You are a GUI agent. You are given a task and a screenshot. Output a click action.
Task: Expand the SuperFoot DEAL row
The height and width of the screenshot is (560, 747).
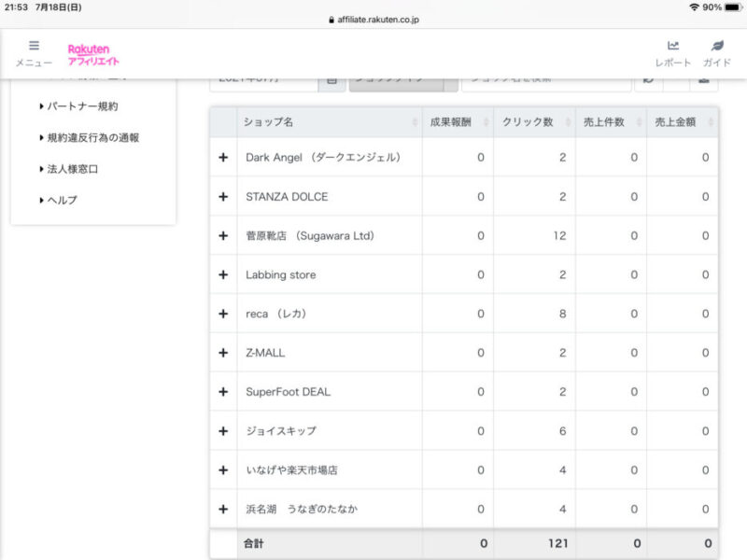click(x=223, y=392)
